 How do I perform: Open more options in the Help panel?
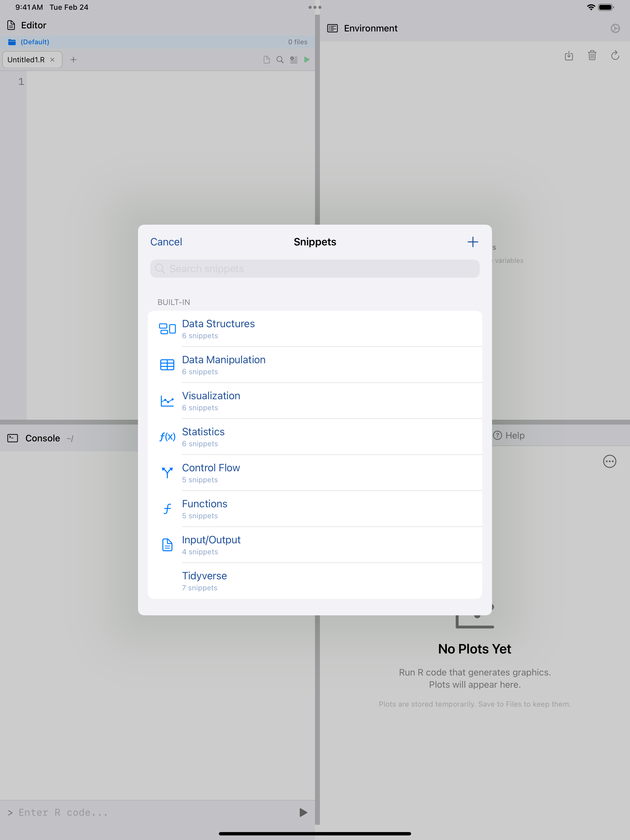610,462
